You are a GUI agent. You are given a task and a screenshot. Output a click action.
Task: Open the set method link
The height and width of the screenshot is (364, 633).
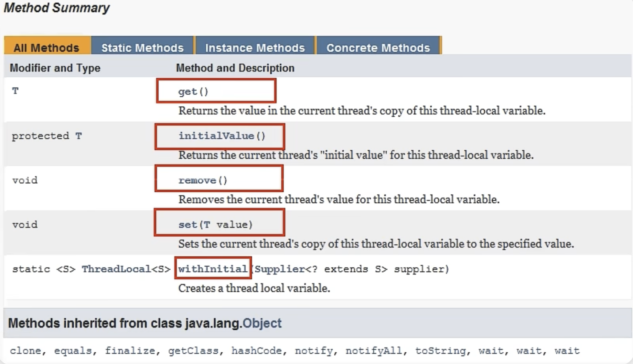click(x=187, y=225)
